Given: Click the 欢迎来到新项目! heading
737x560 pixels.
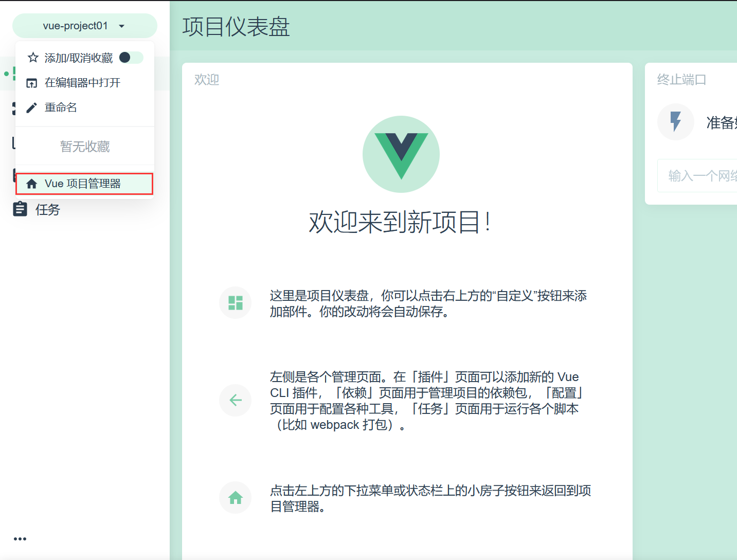Looking at the screenshot, I should [x=400, y=222].
